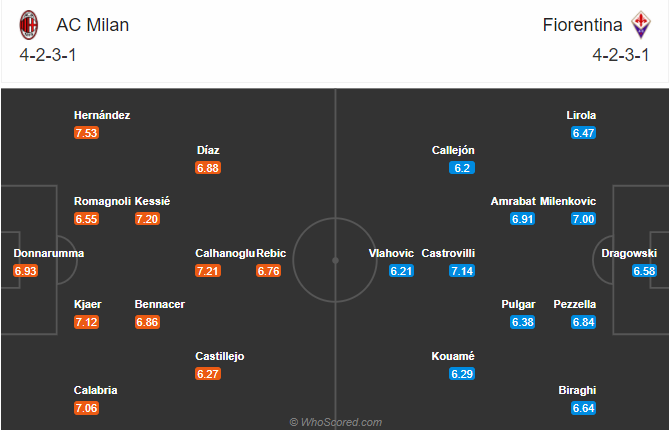669x430 pixels.
Task: Click Calabria's 7.06 rating badge
Action: pyautogui.click(x=86, y=409)
